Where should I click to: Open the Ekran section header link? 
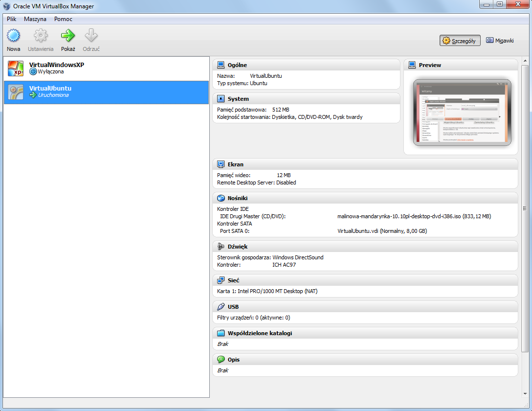coord(236,164)
